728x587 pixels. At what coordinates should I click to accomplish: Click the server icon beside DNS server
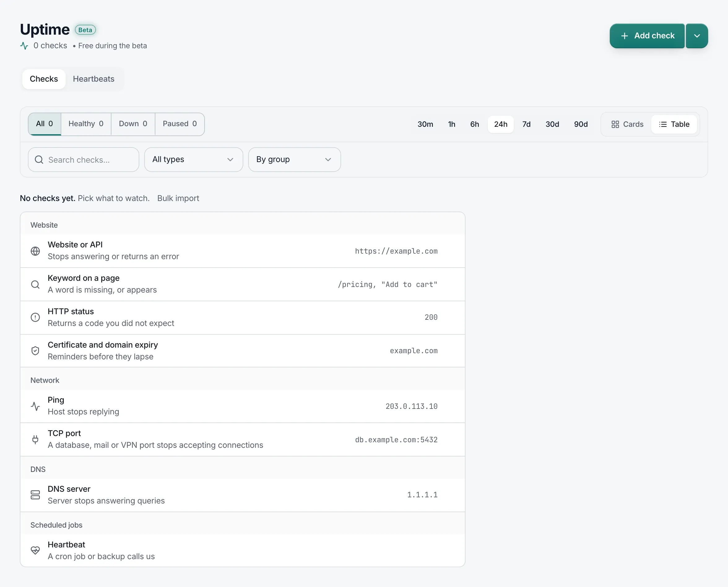[35, 495]
